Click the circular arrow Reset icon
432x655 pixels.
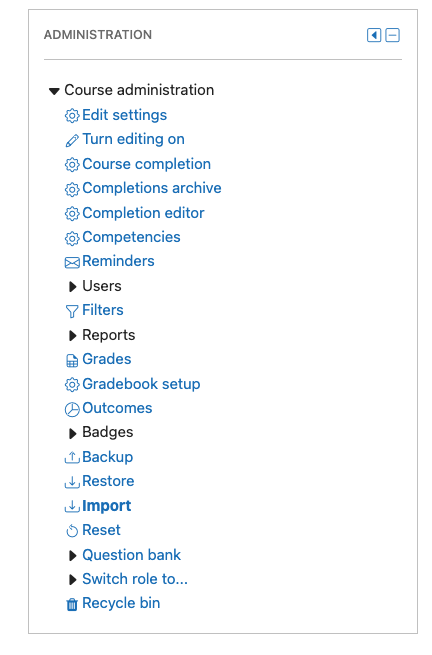72,531
